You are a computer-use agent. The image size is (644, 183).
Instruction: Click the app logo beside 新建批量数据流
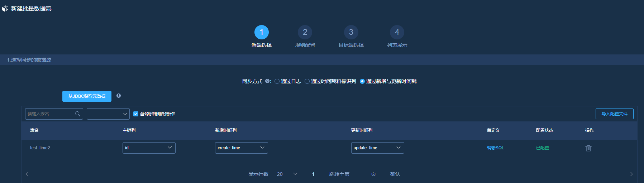point(5,8)
